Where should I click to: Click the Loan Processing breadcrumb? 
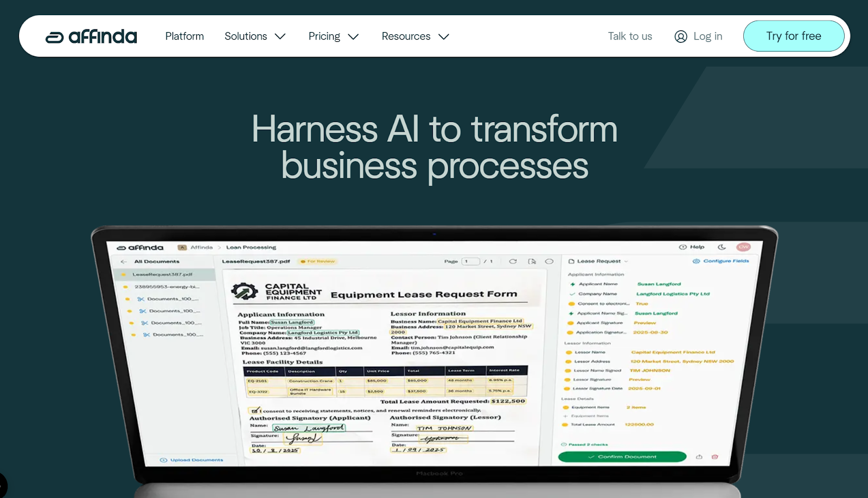(251, 247)
